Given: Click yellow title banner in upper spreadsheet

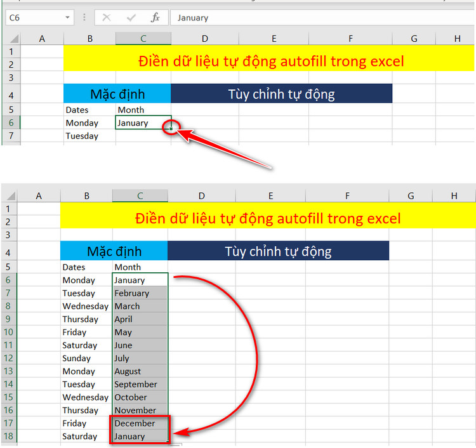Looking at the screenshot, I should 269,58.
